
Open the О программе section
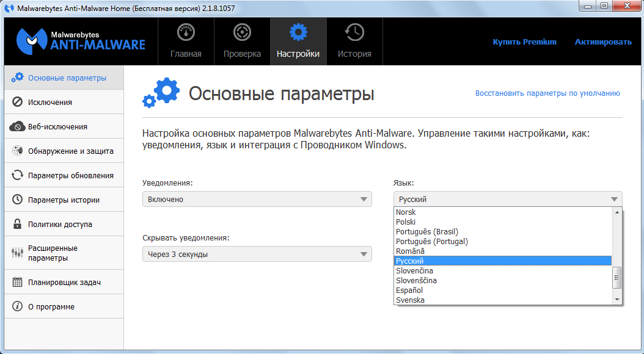click(64, 306)
